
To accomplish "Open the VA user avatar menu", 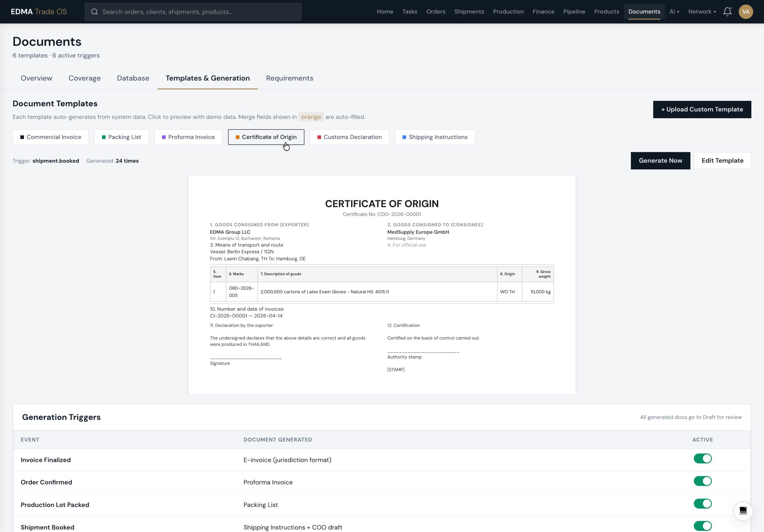I will coord(746,12).
